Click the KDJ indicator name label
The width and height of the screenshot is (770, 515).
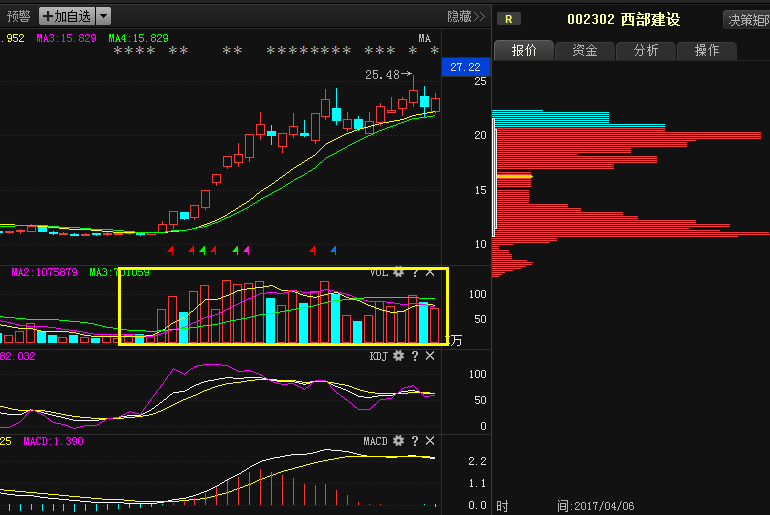click(x=379, y=356)
